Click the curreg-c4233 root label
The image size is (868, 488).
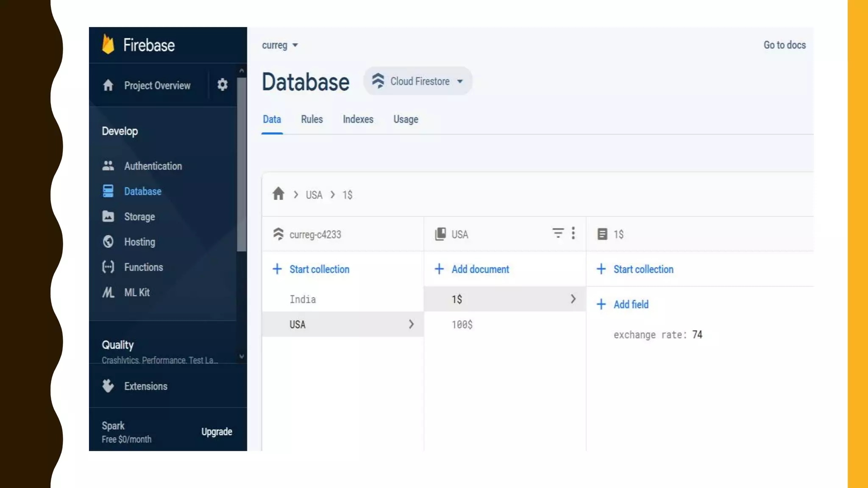[x=315, y=234]
